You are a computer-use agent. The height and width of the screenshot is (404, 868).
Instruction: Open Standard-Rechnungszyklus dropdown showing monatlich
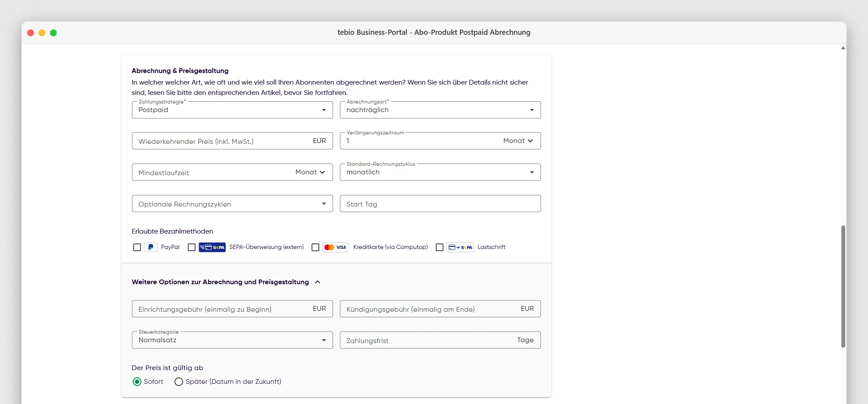click(x=440, y=172)
